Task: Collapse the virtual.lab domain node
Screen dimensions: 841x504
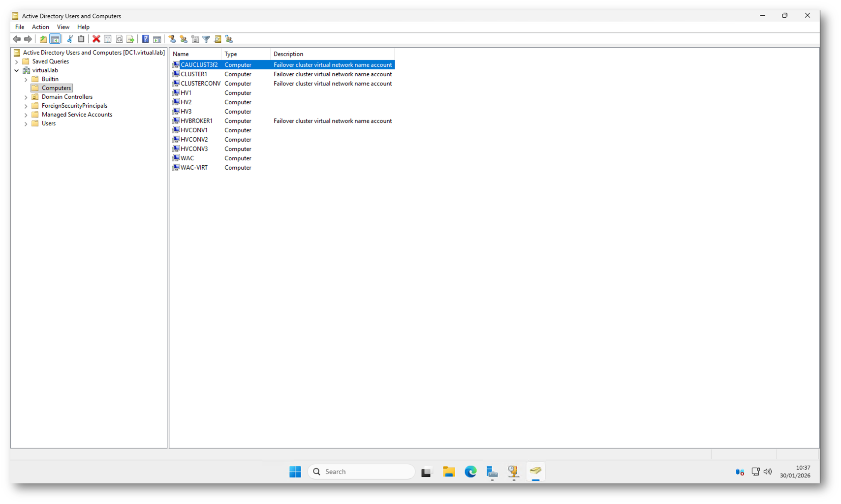Action: (17, 70)
